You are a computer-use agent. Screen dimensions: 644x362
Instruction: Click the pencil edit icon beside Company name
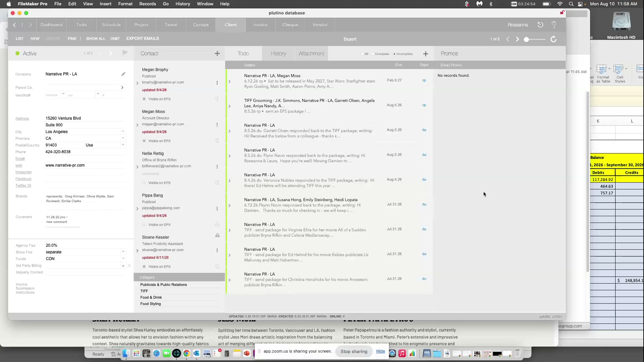(x=123, y=74)
